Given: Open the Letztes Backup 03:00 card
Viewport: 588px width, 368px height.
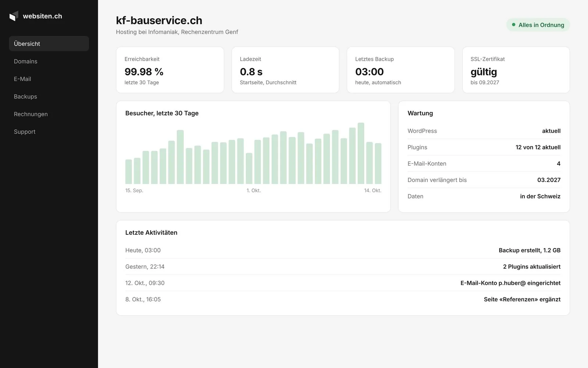Looking at the screenshot, I should pos(401,70).
